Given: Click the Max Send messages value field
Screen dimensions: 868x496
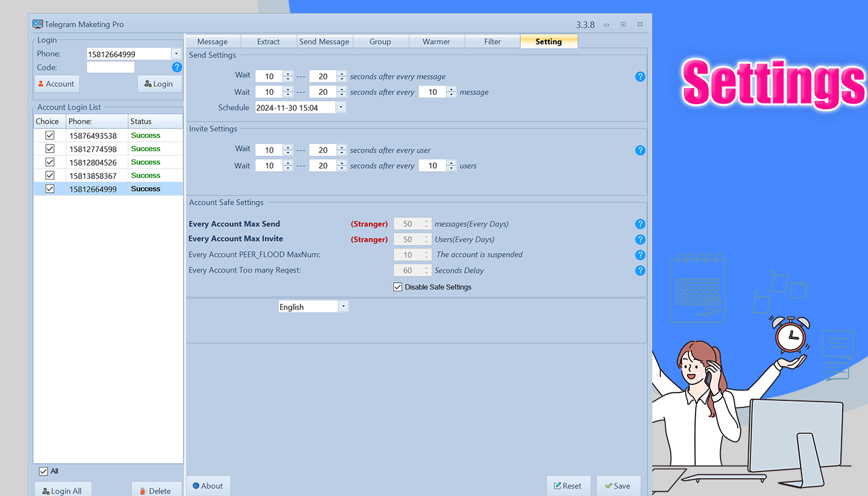Looking at the screenshot, I should [408, 224].
